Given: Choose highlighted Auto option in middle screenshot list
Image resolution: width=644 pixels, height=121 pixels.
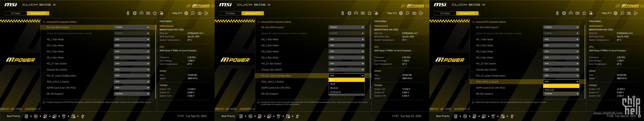Looking at the screenshot, I should 347,80.
